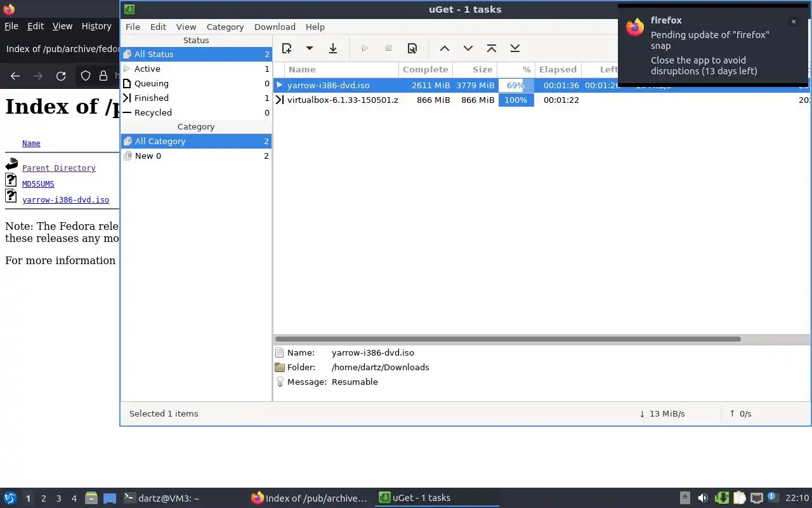This screenshot has height=508, width=812.
Task: Click the horizontal scrollbar of the download list
Action: pos(507,339)
